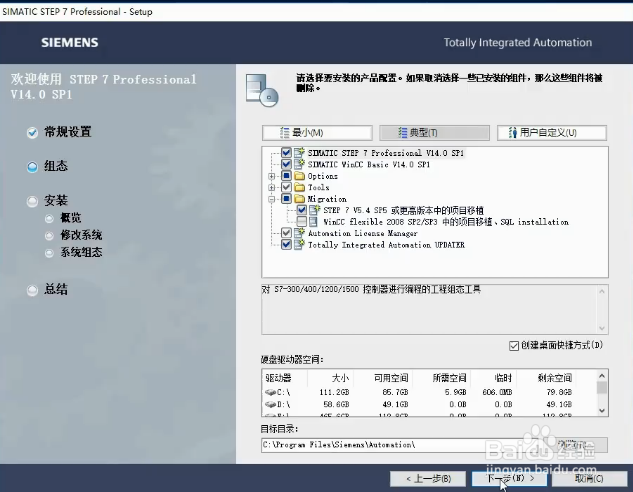Click the target directory path field
This screenshot has width=633, height=492.
pos(400,445)
